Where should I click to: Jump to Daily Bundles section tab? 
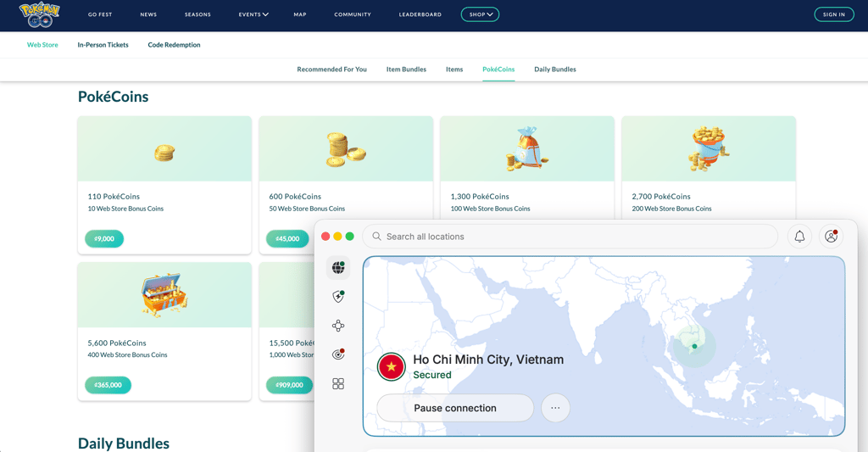pos(555,70)
